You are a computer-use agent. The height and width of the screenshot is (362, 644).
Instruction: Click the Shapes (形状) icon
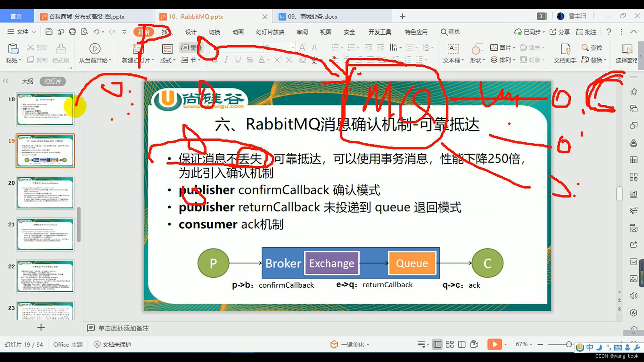coord(477,49)
